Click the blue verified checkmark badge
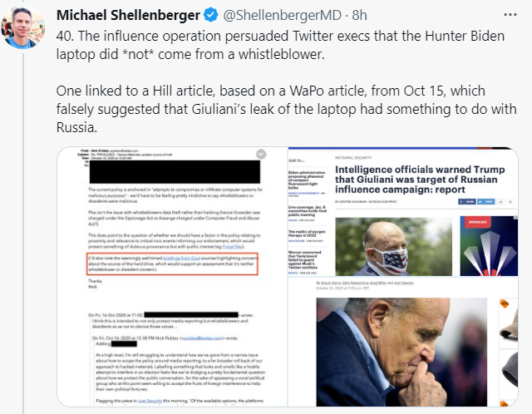This screenshot has height=414, width=532. coord(211,15)
